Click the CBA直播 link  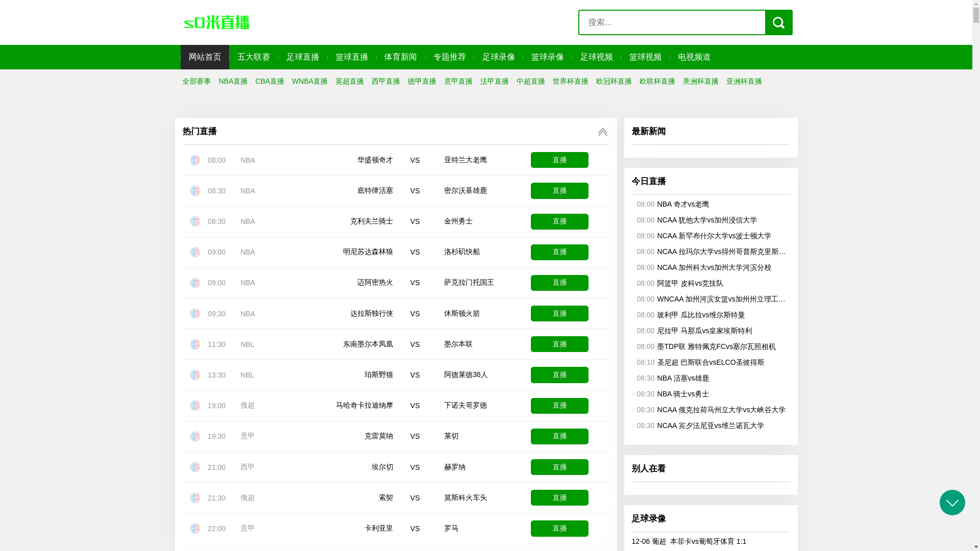coord(269,82)
